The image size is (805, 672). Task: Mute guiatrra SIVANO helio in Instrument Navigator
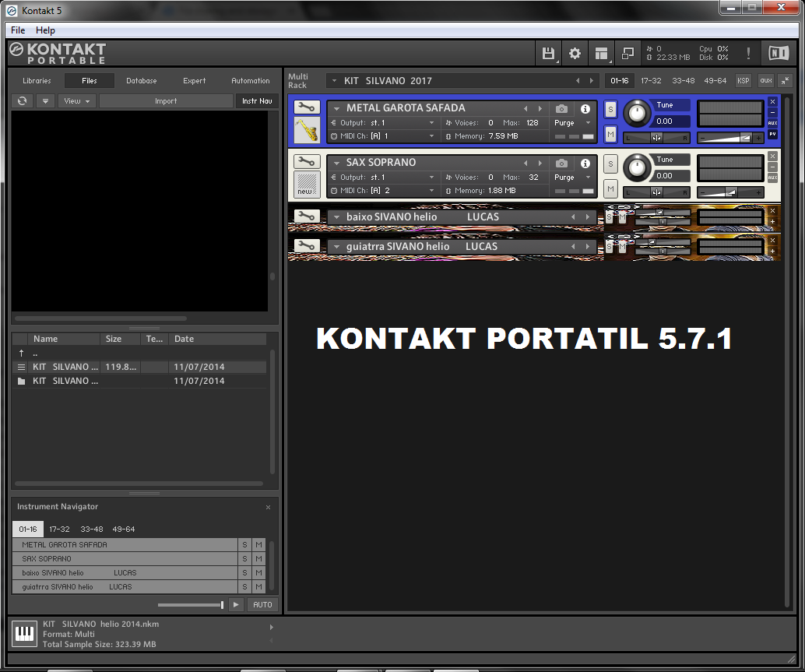[x=258, y=587]
